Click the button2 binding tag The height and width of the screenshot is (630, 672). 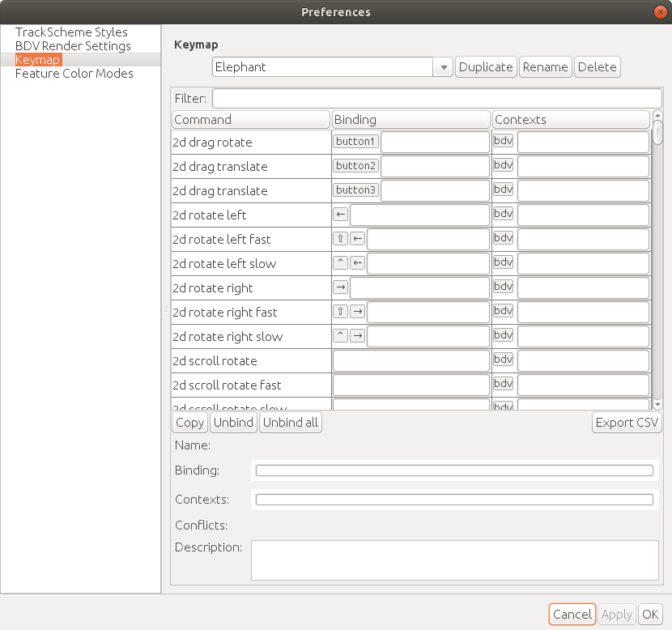[356, 166]
